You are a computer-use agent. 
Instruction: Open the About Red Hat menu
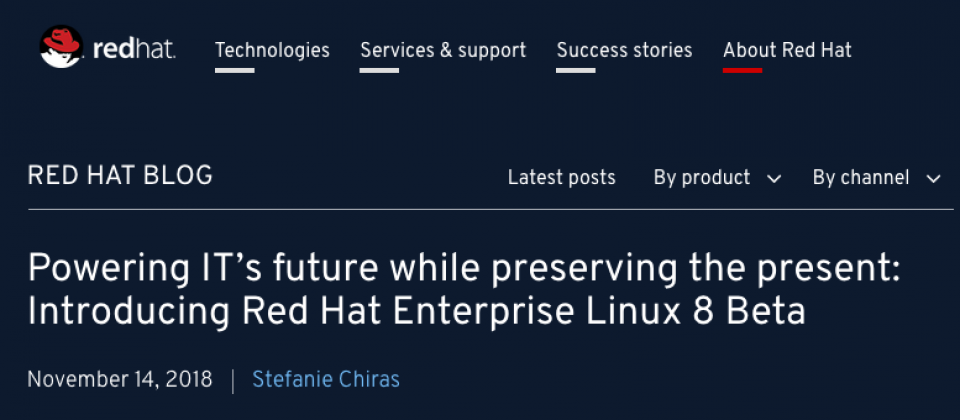click(x=787, y=50)
